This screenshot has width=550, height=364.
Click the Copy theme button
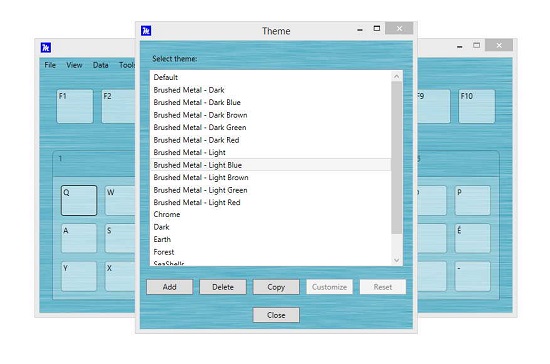(276, 287)
